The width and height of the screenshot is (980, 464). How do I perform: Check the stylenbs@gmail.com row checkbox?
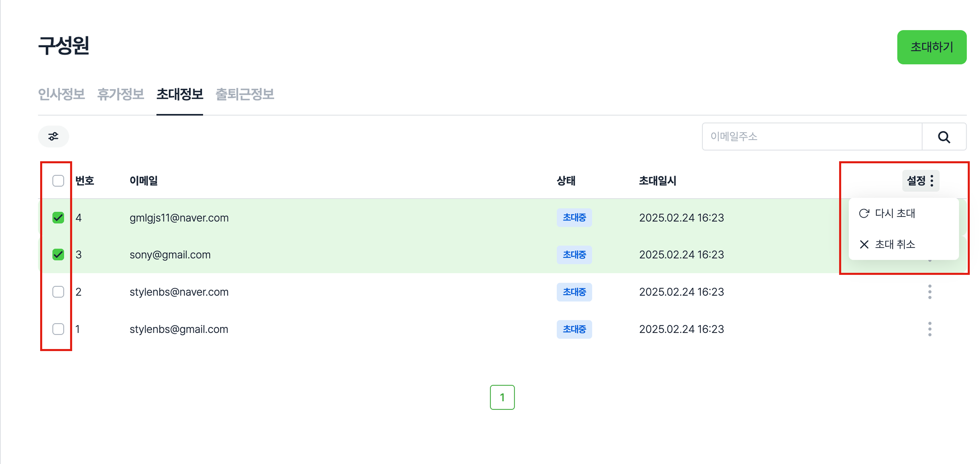tap(58, 329)
